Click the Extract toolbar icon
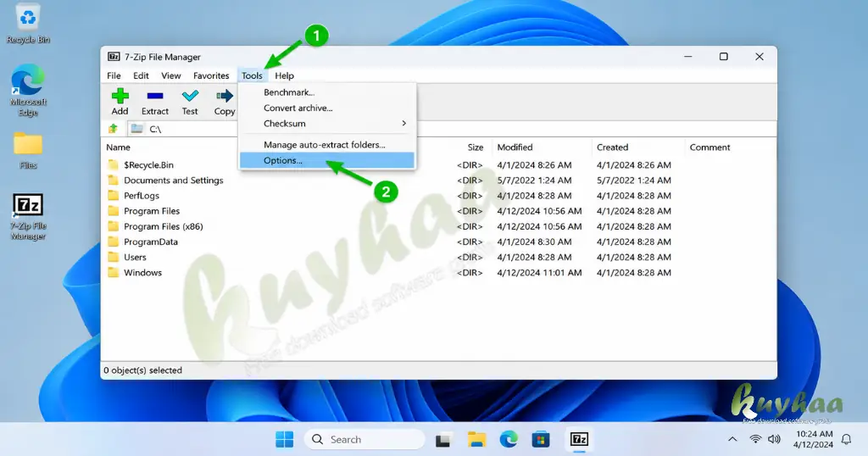The width and height of the screenshot is (868, 456). [x=155, y=97]
